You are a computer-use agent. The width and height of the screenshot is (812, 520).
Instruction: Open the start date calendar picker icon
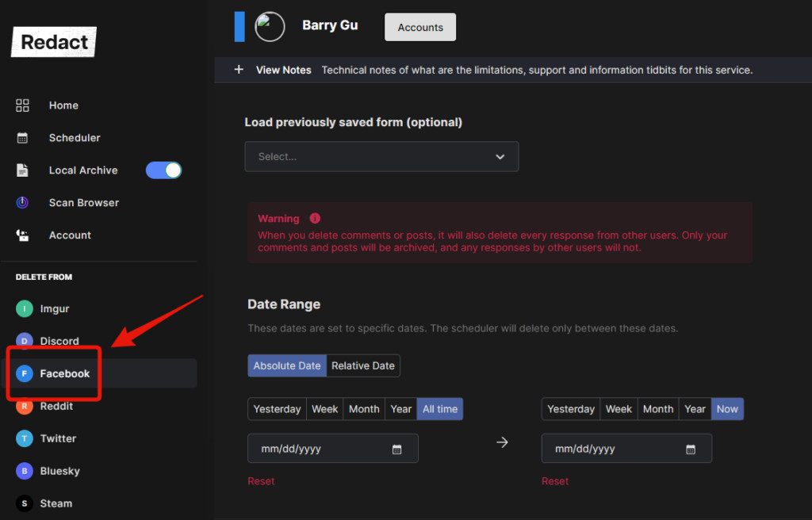(x=397, y=449)
